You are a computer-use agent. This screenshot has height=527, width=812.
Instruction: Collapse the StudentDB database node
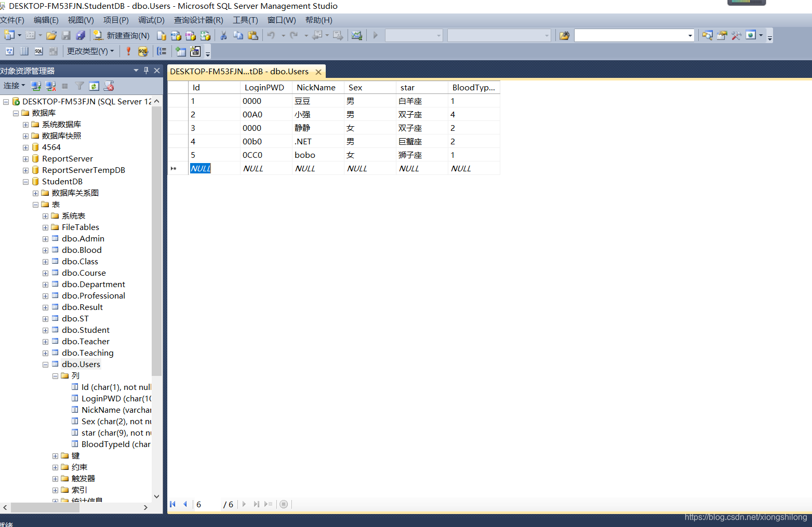[26, 182]
